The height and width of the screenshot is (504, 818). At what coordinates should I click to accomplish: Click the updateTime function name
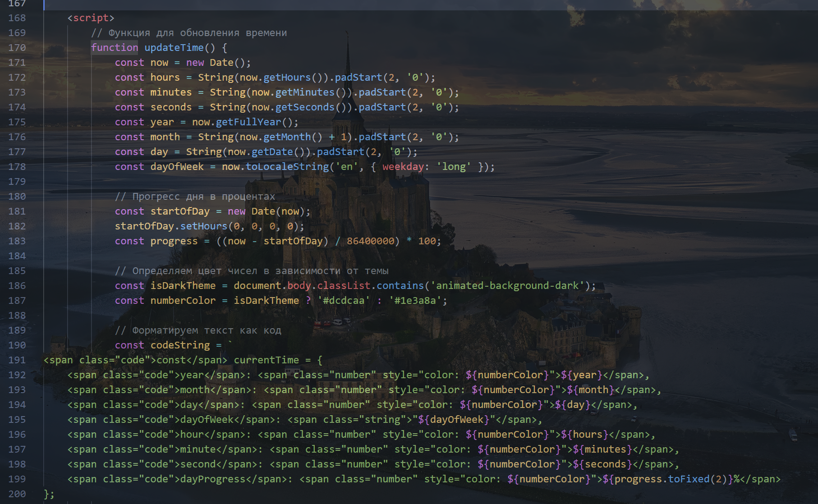point(174,48)
